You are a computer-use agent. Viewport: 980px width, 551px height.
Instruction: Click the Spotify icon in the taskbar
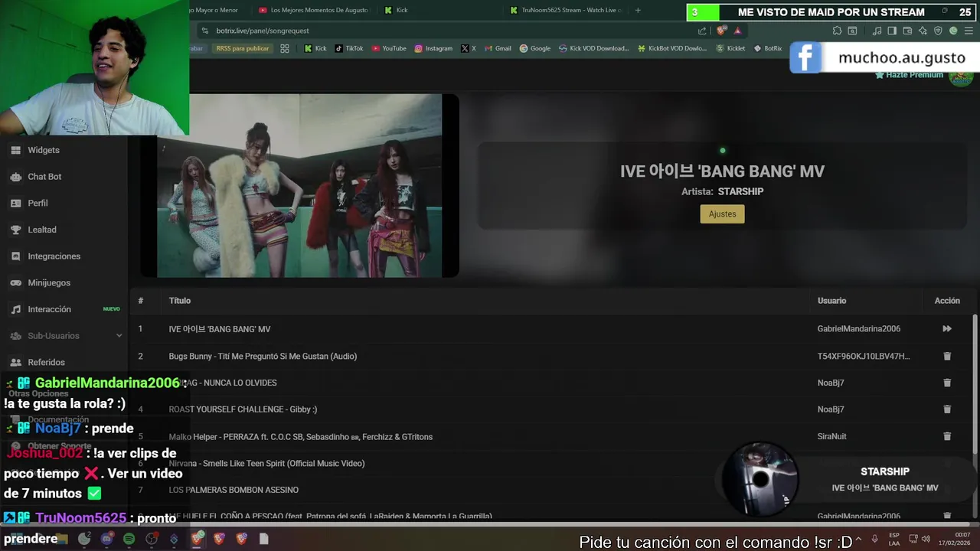[x=129, y=539]
